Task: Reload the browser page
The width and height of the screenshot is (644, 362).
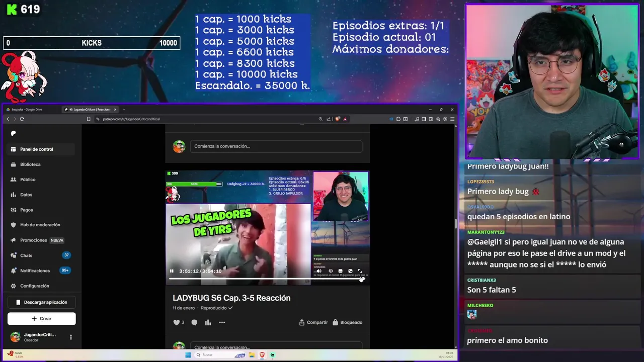Action: coord(22,119)
